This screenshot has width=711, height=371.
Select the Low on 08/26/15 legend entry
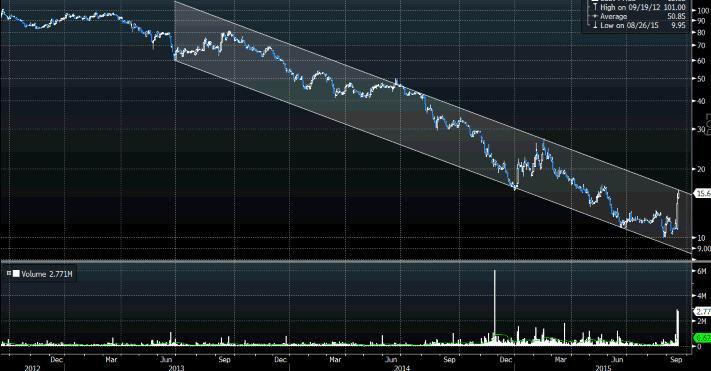pyautogui.click(x=639, y=25)
